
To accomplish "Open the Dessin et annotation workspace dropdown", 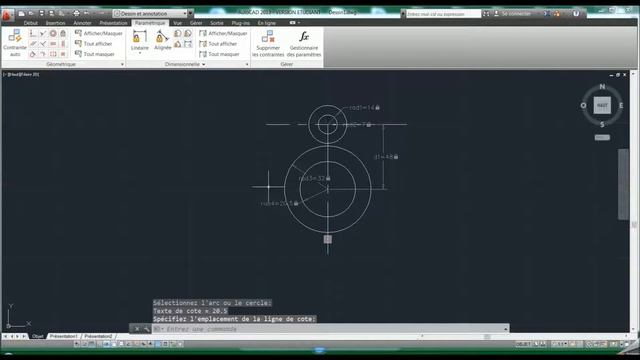I will click(150, 13).
